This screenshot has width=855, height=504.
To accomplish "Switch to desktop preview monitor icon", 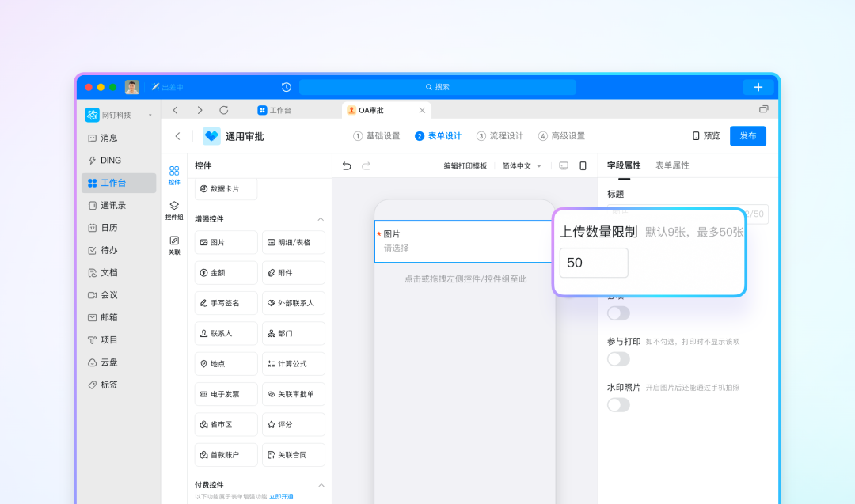I will point(564,166).
